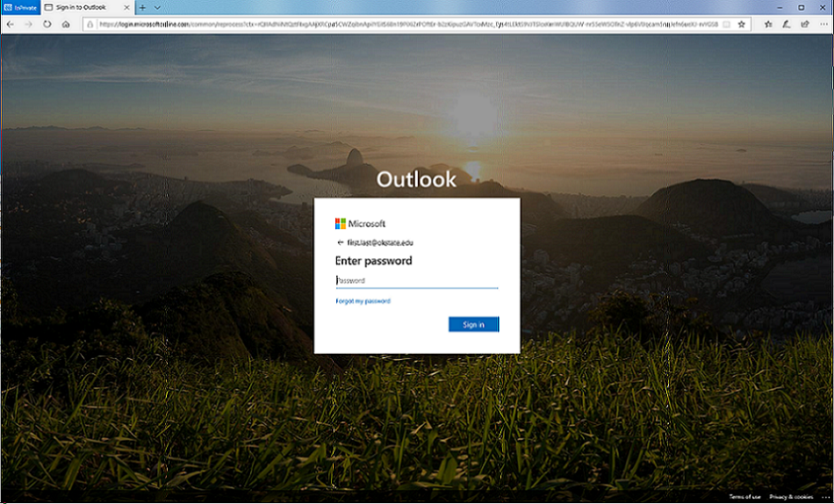This screenshot has height=504, width=834.
Task: Click the Sign in button
Action: click(473, 324)
